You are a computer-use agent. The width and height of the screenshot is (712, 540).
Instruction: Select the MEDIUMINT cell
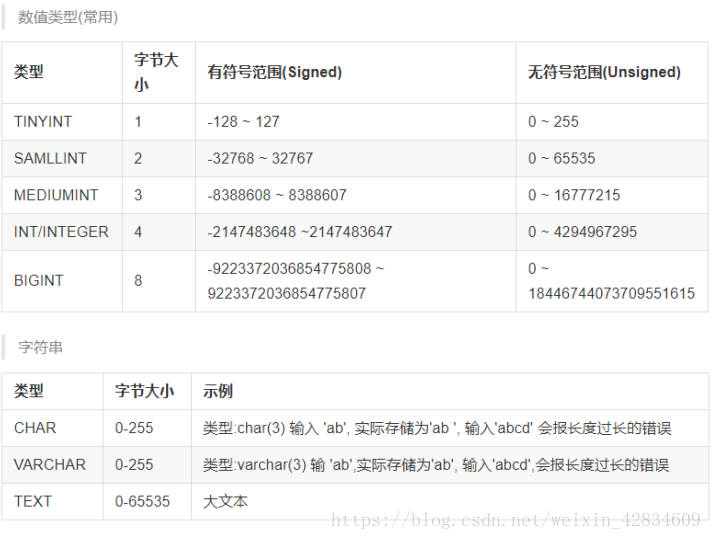tap(62, 195)
